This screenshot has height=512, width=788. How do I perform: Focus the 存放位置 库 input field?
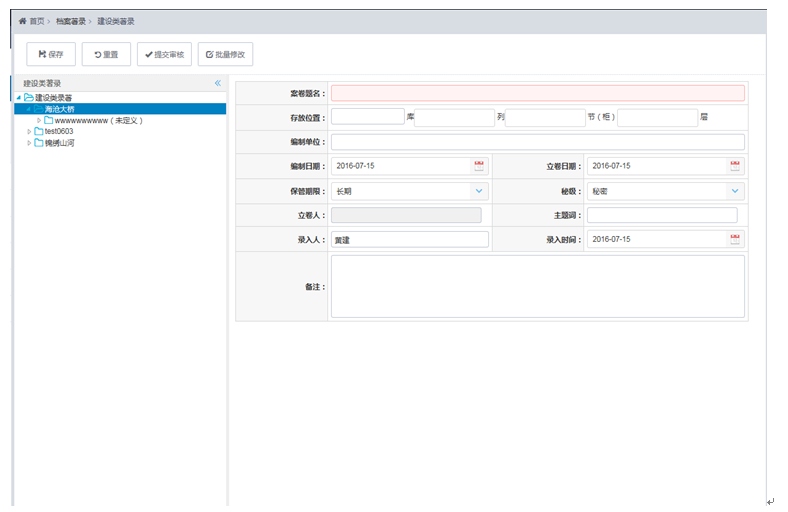(x=368, y=117)
